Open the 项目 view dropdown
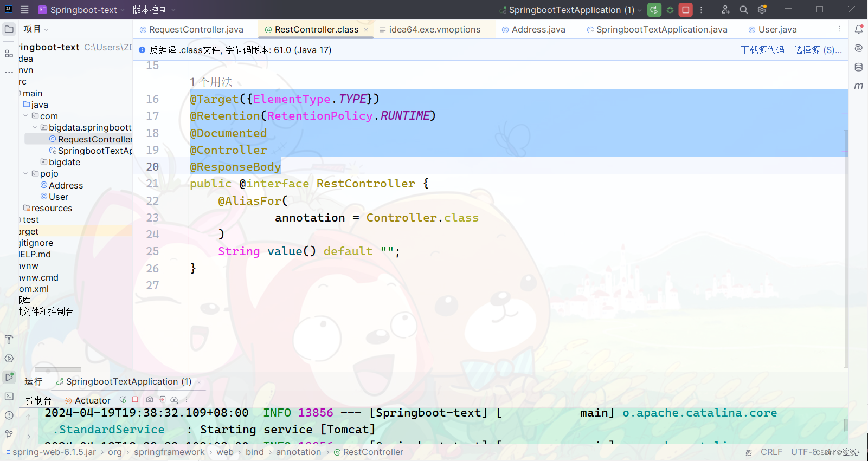Image resolution: width=868 pixels, height=461 pixels. [x=36, y=29]
